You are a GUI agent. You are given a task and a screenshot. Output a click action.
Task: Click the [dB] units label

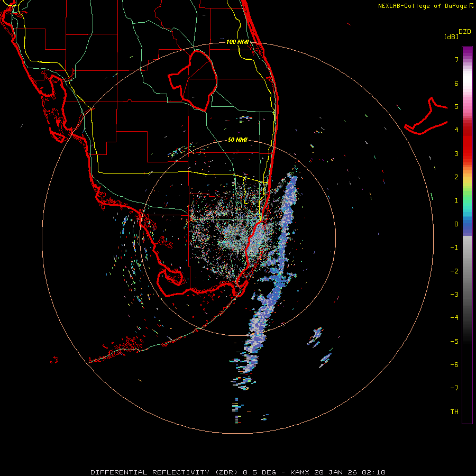452,36
